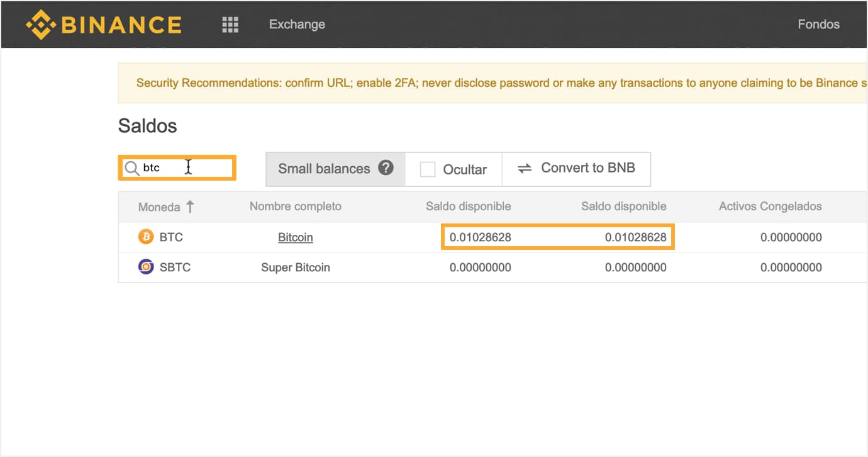Click the Small balances label
This screenshot has height=457, width=868.
coord(324,169)
